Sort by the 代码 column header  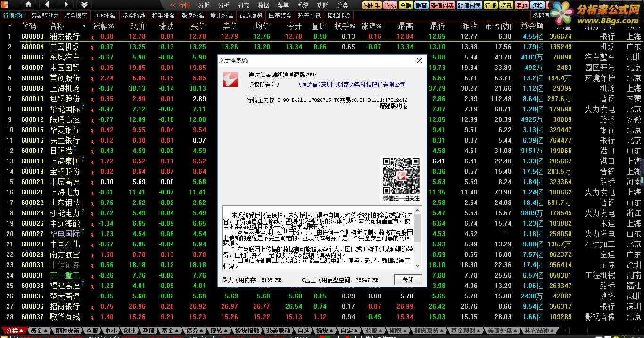point(28,26)
